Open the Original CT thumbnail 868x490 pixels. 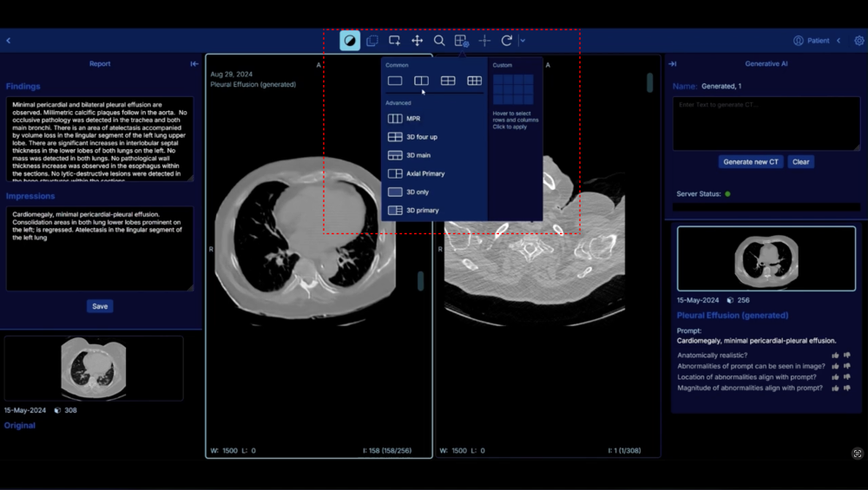point(94,369)
